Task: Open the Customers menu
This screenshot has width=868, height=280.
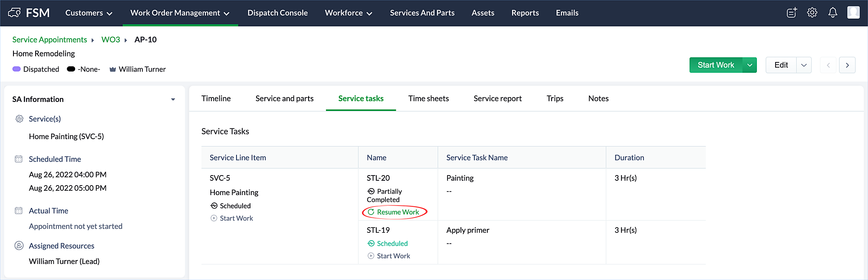Action: point(89,13)
